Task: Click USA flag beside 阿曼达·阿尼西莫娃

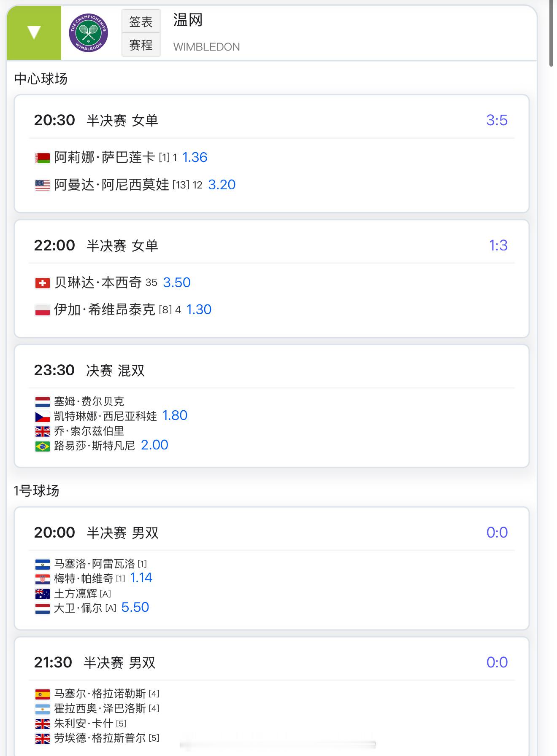Action: pyautogui.click(x=42, y=186)
